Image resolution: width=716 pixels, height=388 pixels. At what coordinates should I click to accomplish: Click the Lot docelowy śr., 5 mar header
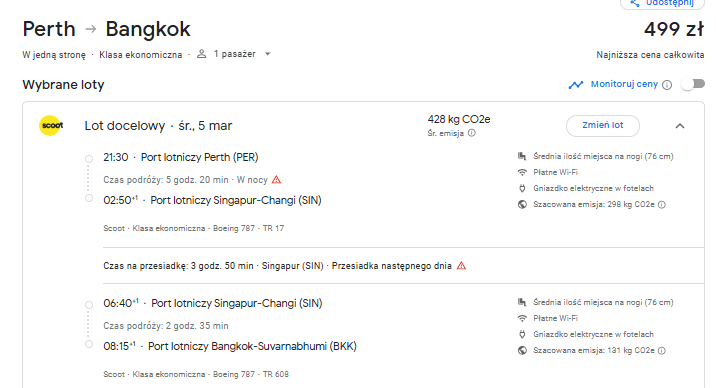pos(158,126)
